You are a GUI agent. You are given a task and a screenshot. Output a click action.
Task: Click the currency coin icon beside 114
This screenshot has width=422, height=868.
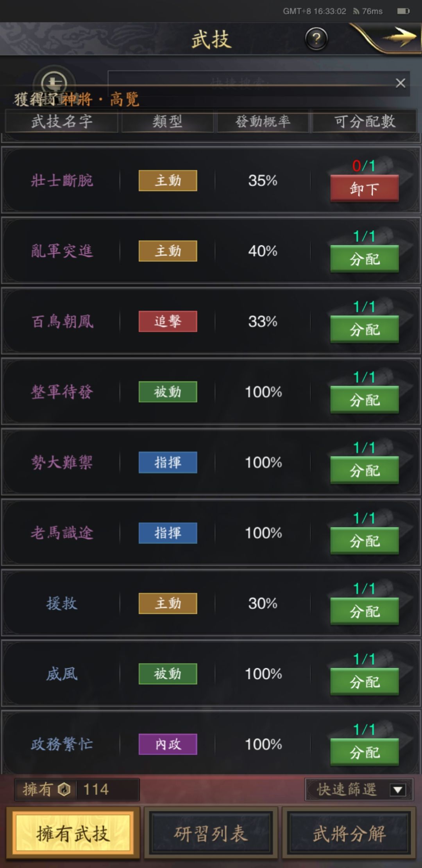coord(64,790)
